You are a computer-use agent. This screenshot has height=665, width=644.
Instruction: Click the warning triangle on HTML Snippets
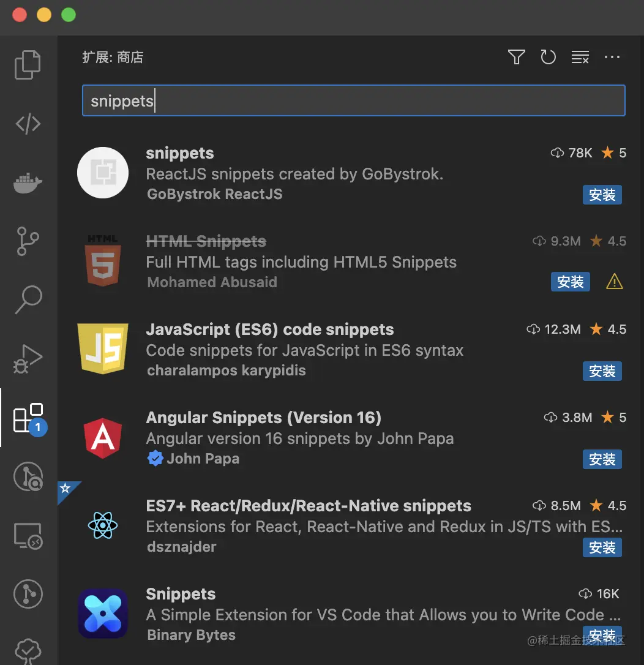pyautogui.click(x=615, y=282)
